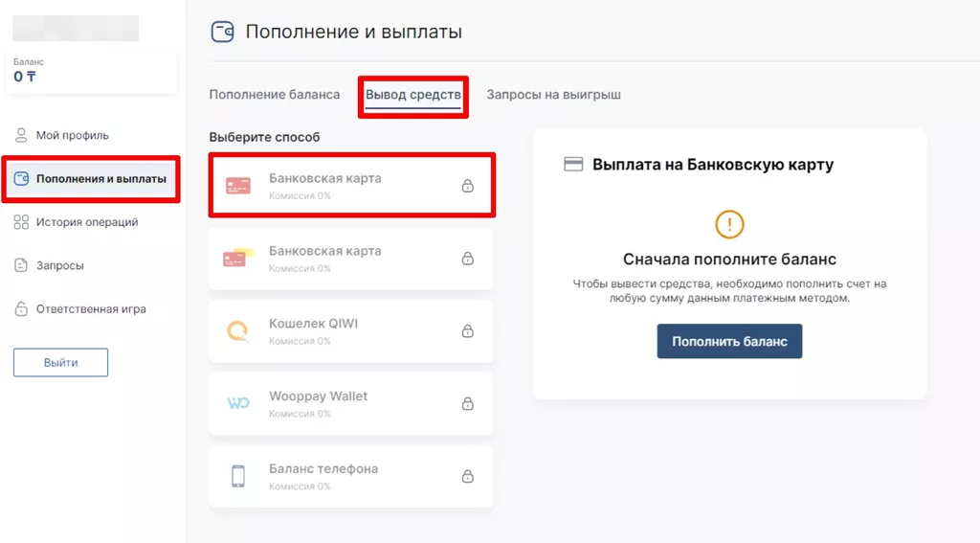Open История операций in sidebar

86,222
